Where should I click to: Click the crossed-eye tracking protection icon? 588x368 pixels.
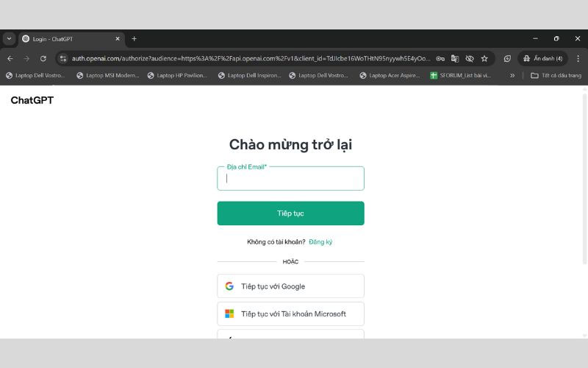click(470, 59)
